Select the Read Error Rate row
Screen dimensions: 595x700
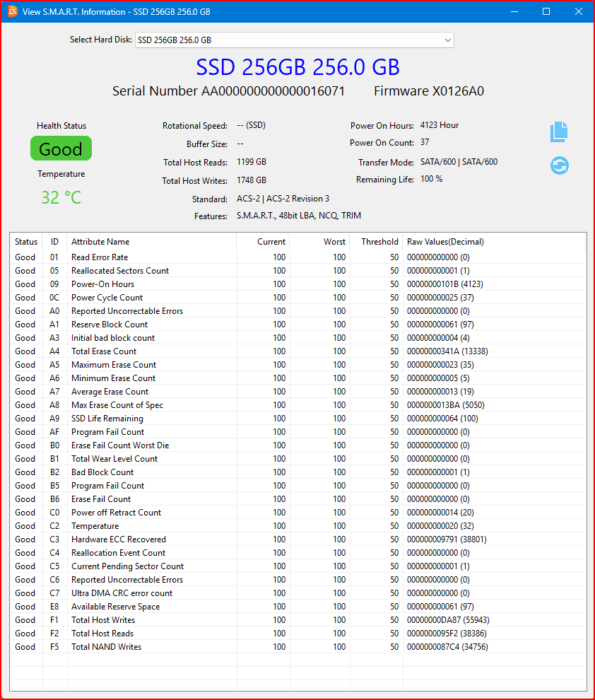point(298,257)
